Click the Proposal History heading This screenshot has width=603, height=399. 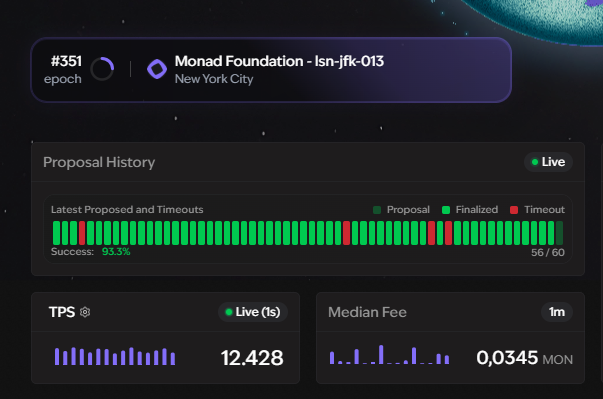tap(99, 162)
